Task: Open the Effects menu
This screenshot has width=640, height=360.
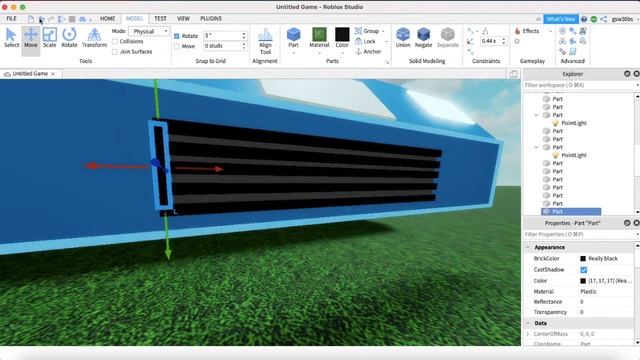Action: tap(527, 31)
